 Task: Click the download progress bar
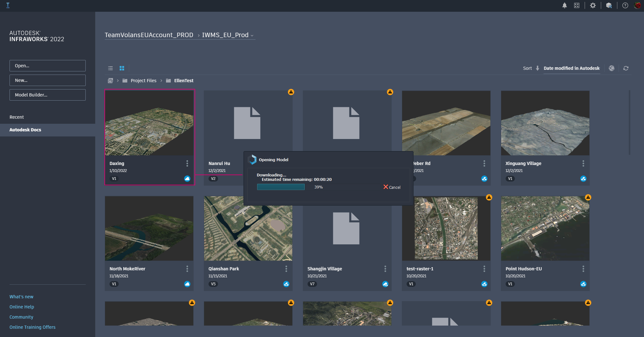(x=318, y=187)
